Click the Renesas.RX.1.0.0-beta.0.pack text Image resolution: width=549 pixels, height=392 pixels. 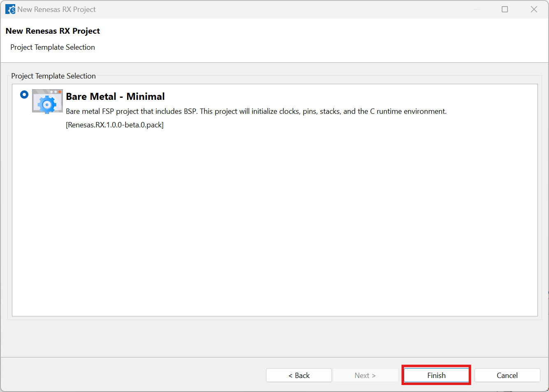point(115,125)
